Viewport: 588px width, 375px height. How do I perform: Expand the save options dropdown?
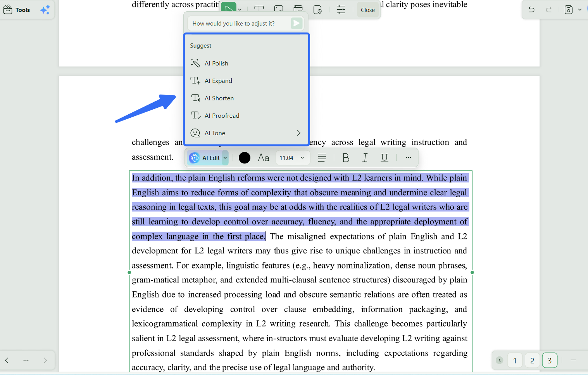pos(580,10)
